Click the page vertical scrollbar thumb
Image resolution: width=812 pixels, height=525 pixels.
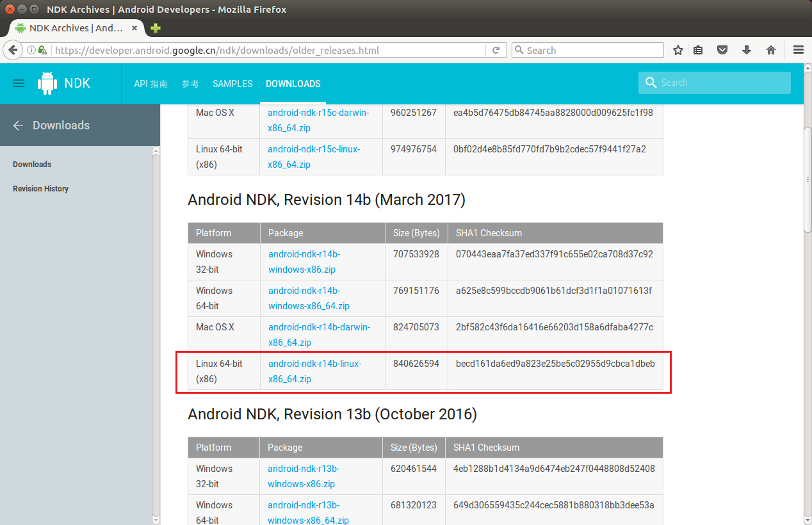808,179
